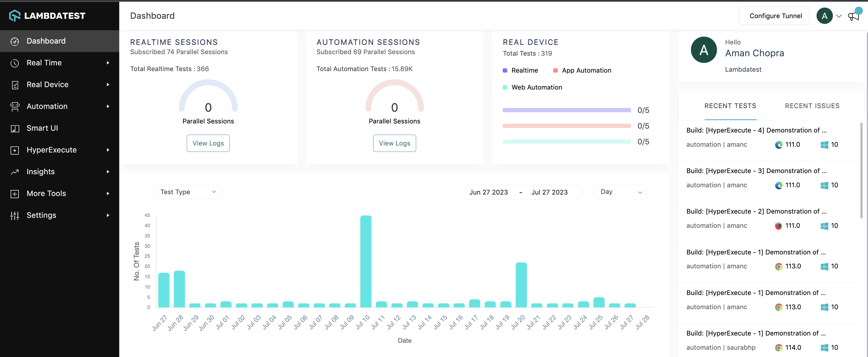Image resolution: width=868 pixels, height=357 pixels.
Task: Click the Dashboard icon in sidebar
Action: coord(15,41)
